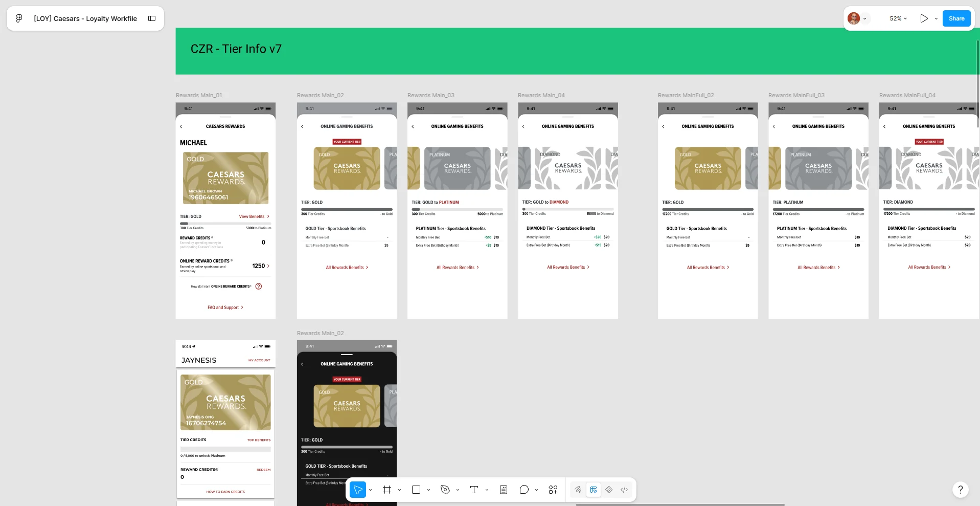Screen dimensions: 980x506
Task: Click the file title Caesars Loyalty Workfile
Action: pyautogui.click(x=85, y=18)
